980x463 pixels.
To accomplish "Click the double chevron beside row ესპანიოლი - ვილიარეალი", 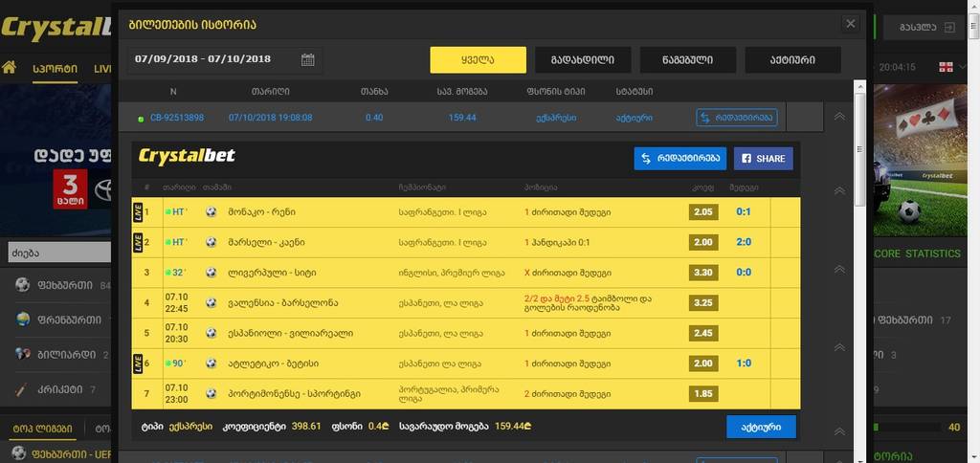I will (x=839, y=347).
